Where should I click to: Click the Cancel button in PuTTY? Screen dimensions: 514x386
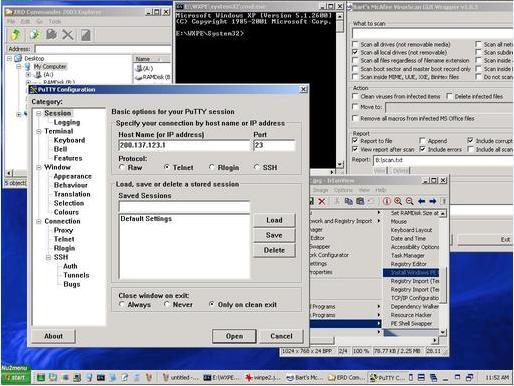[281, 336]
